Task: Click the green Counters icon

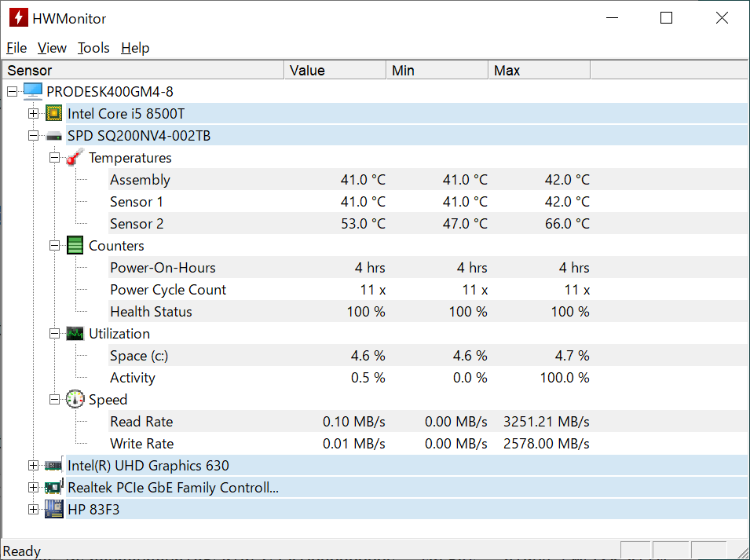Action: [x=75, y=246]
